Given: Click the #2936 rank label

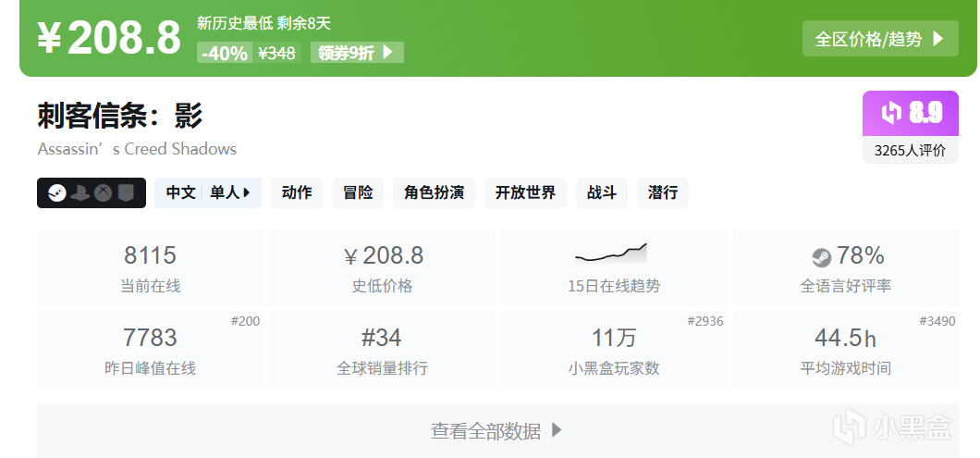Looking at the screenshot, I should [705, 322].
